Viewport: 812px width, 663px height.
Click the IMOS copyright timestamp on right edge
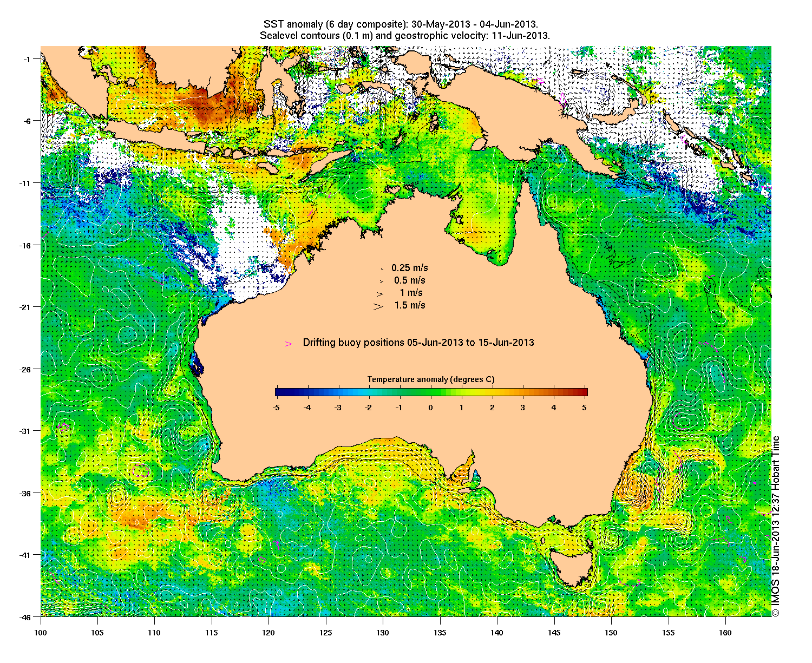tap(776, 526)
